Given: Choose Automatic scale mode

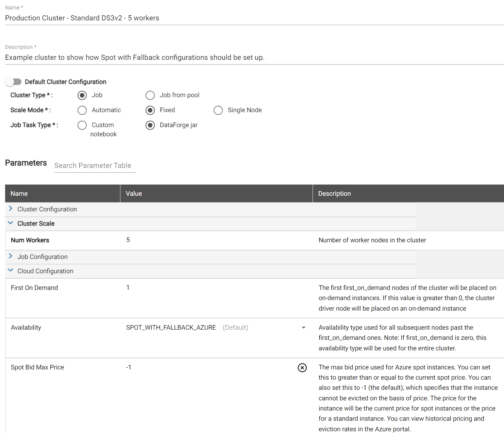Looking at the screenshot, I should click(82, 110).
